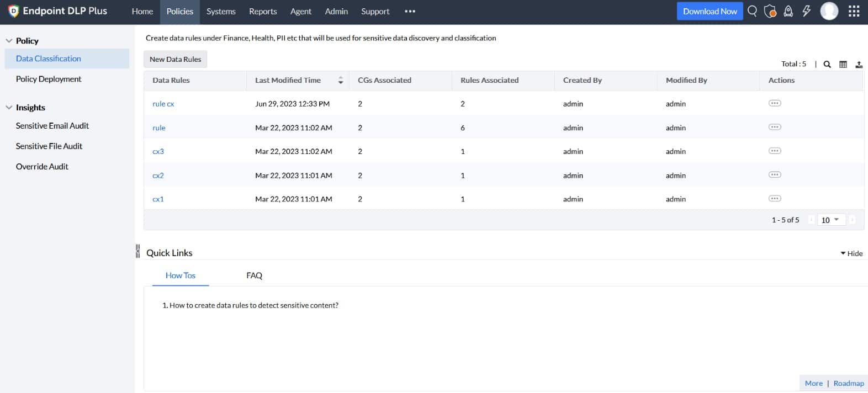Screen dimensions: 868x393
Task: Click the sidebar collapse handle
Action: point(137,251)
